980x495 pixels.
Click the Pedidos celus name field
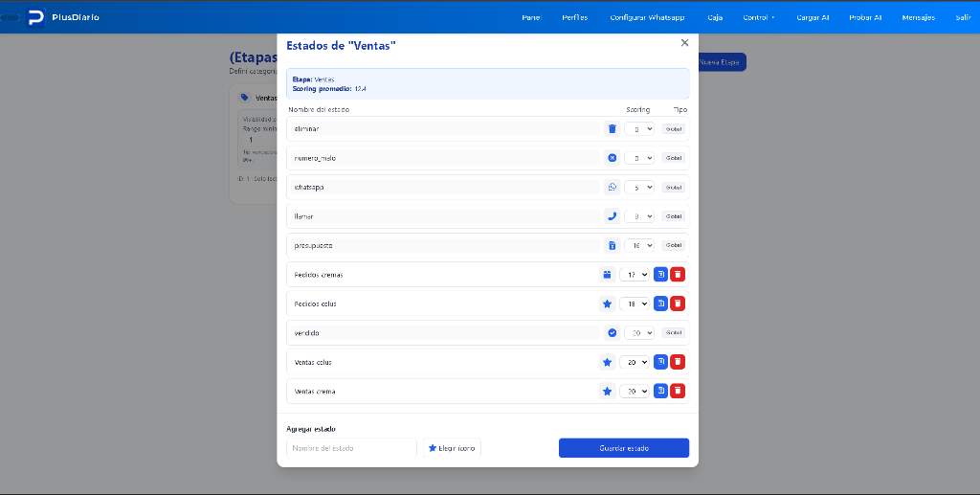pyautogui.click(x=440, y=304)
